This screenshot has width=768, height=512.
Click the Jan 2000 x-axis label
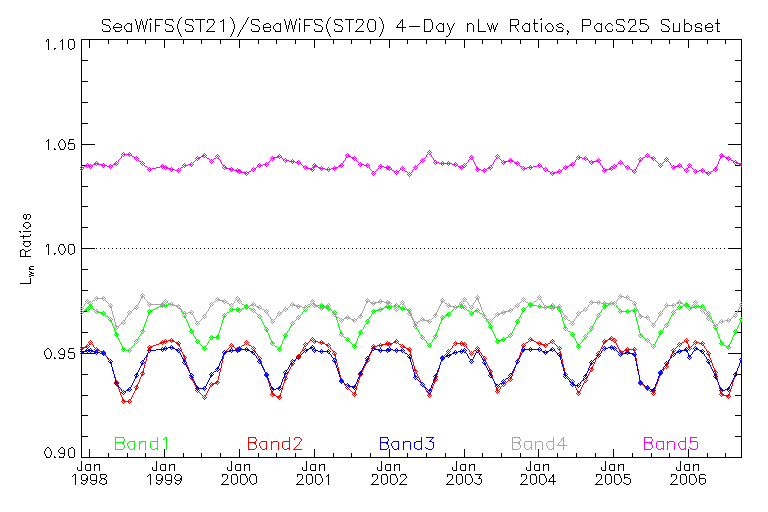pos(239,473)
